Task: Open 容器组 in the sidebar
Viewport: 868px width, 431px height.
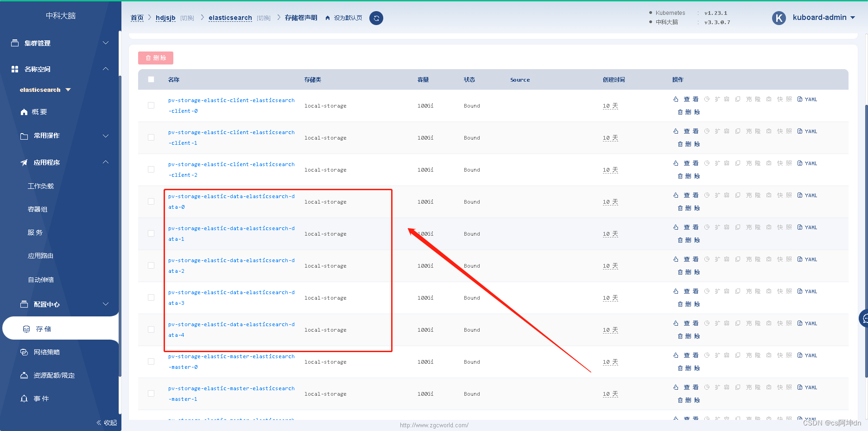Action: point(38,209)
